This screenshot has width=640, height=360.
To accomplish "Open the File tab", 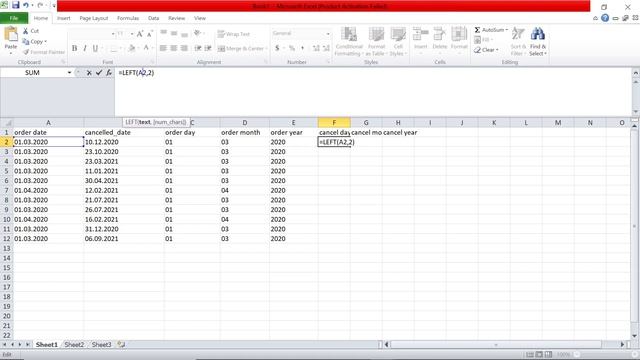I will click(x=14, y=18).
